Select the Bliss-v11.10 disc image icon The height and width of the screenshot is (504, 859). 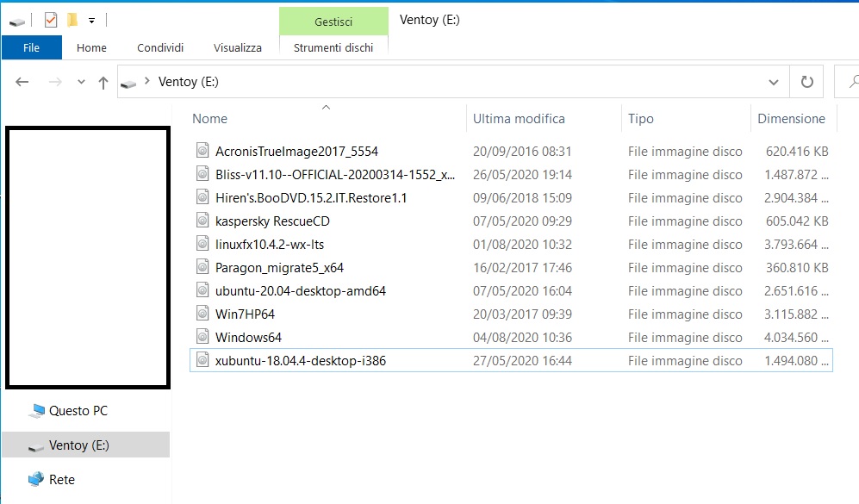[202, 174]
